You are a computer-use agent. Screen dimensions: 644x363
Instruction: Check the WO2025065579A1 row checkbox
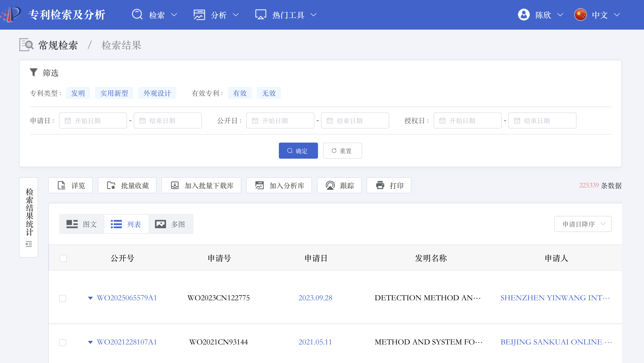pyautogui.click(x=63, y=298)
